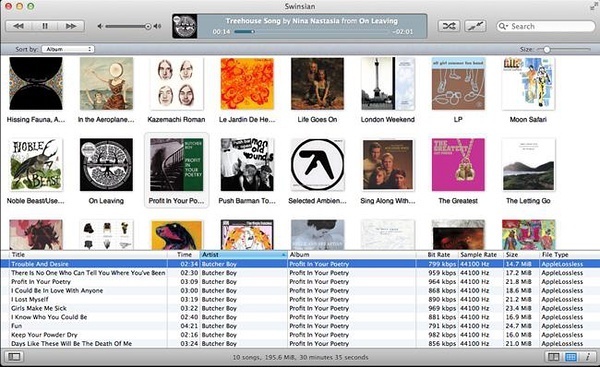Screen dimensions: 600x367
Task: Select The Greatest album cover
Action: (458, 165)
